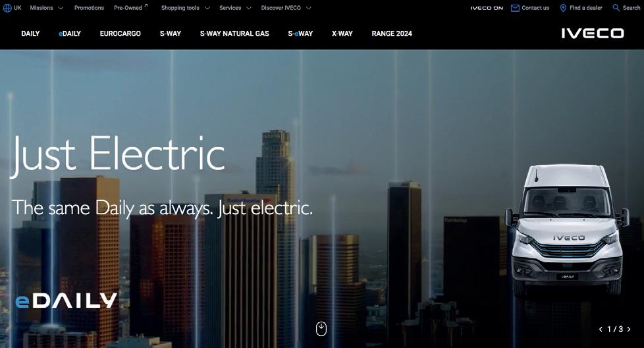Select the eDAILY model tab
This screenshot has height=348, width=644.
coord(70,34)
